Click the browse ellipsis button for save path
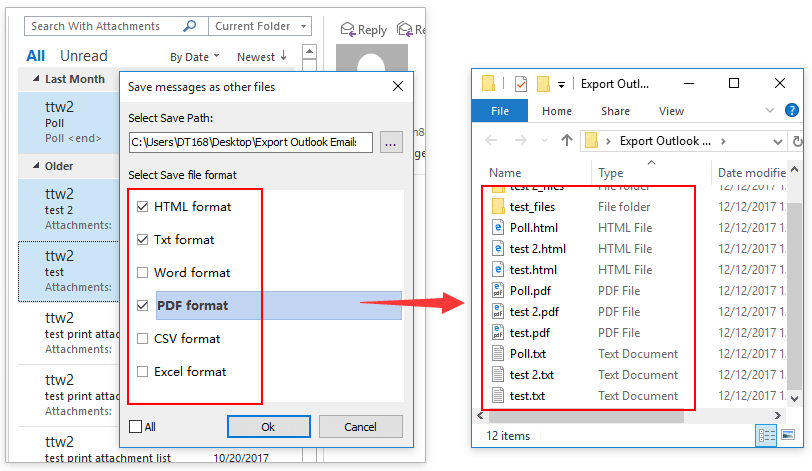This screenshot has width=812, height=471. [x=391, y=143]
